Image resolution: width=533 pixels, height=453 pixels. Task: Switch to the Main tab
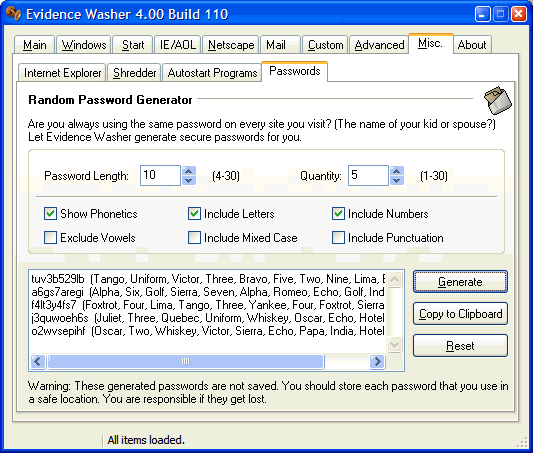(34, 45)
